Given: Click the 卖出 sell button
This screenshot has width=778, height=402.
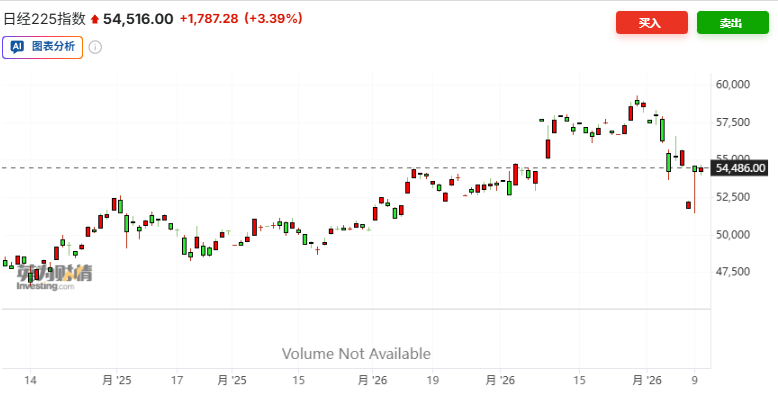Looking at the screenshot, I should [x=732, y=23].
